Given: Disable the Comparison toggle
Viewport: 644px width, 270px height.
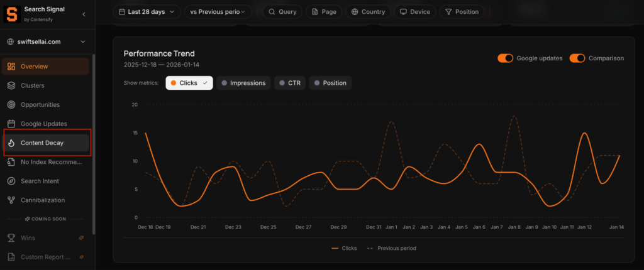Looking at the screenshot, I should [x=577, y=58].
